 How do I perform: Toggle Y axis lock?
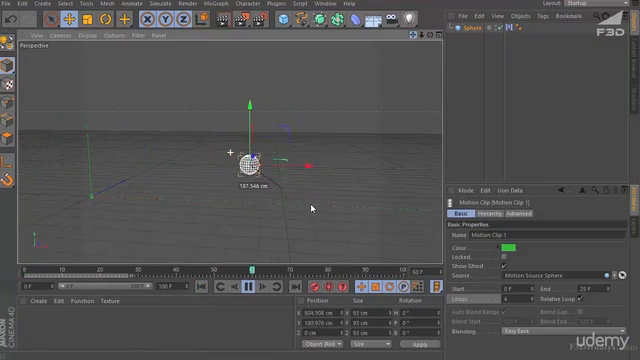pos(165,19)
